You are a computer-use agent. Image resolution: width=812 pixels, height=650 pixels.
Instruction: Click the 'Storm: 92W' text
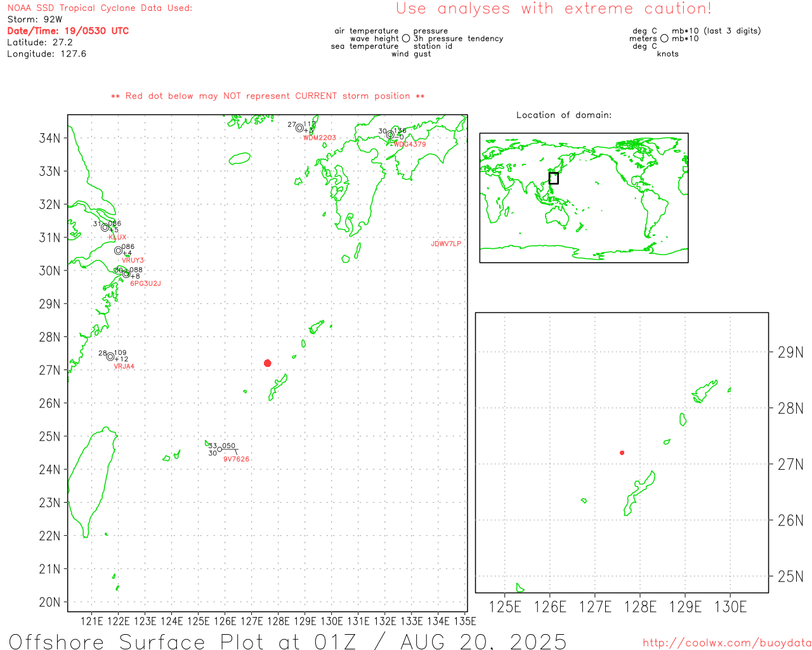(35, 20)
